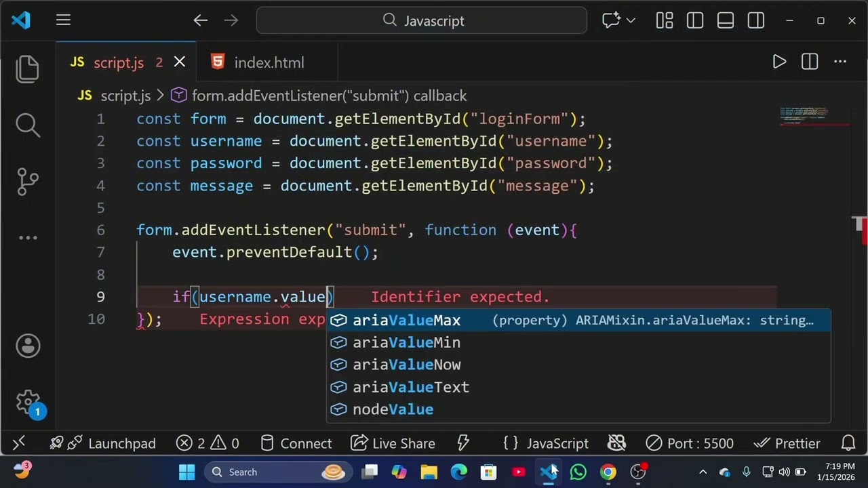The height and width of the screenshot is (488, 868).
Task: Open Microsoft Store from the taskbar
Action: [489, 472]
